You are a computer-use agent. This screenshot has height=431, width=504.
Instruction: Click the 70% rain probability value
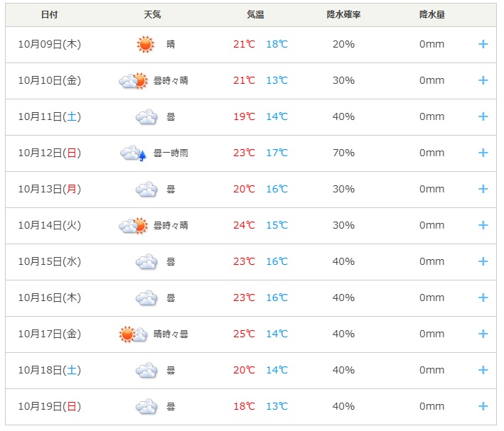point(343,153)
